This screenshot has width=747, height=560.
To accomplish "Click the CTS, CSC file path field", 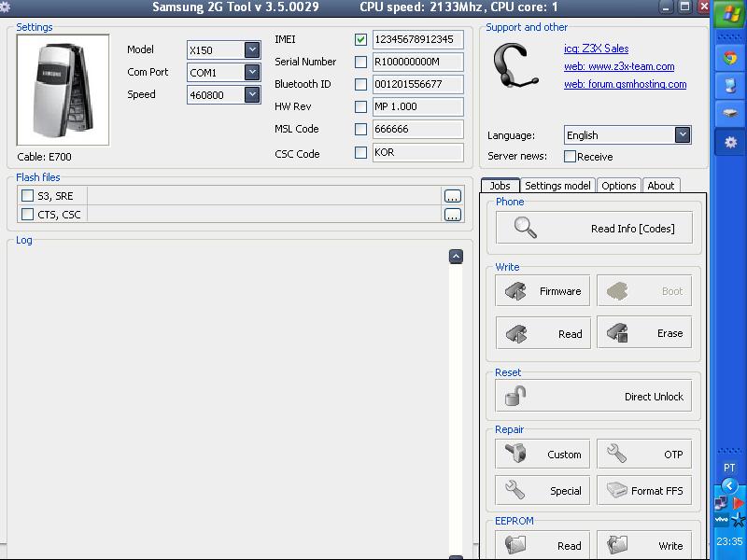I will tap(264, 215).
